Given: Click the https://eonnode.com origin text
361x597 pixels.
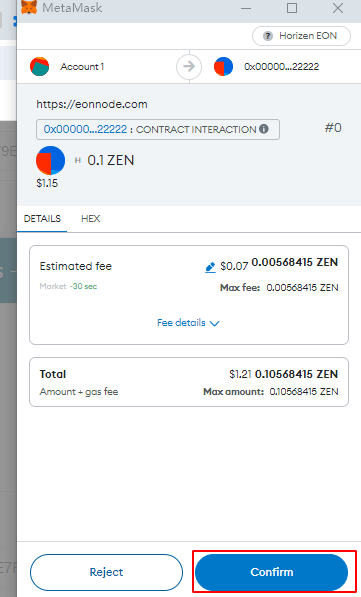Looking at the screenshot, I should click(x=92, y=104).
